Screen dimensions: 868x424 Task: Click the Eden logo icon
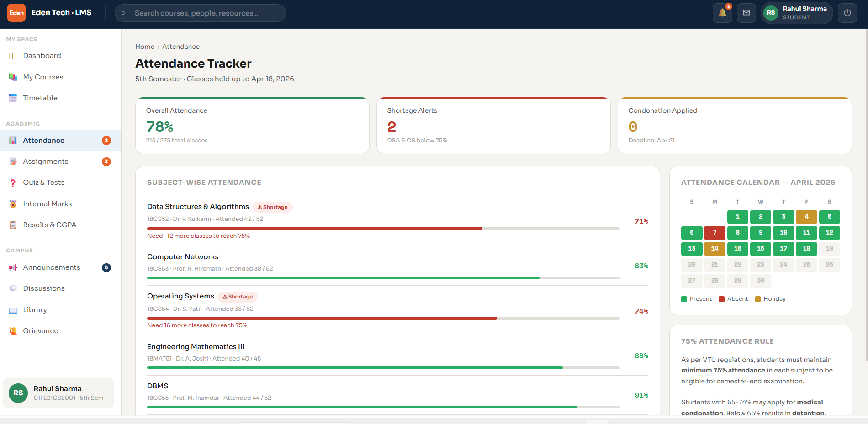pyautogui.click(x=16, y=13)
